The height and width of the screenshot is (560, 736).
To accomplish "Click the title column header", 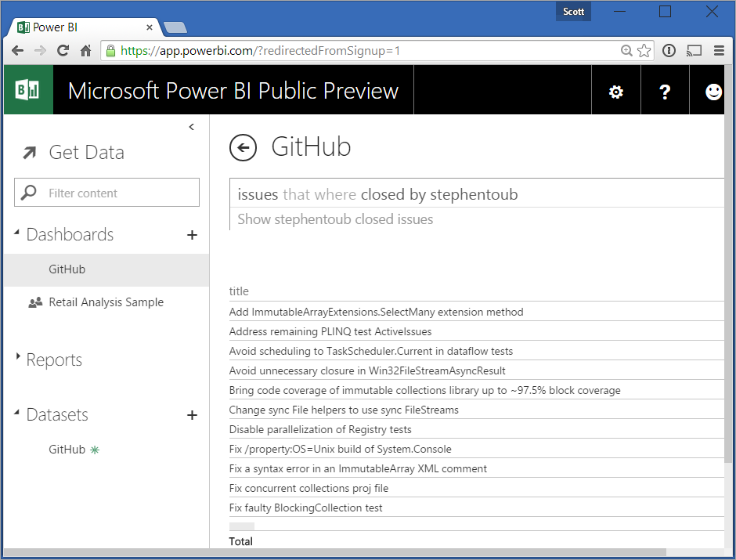I will (x=239, y=291).
